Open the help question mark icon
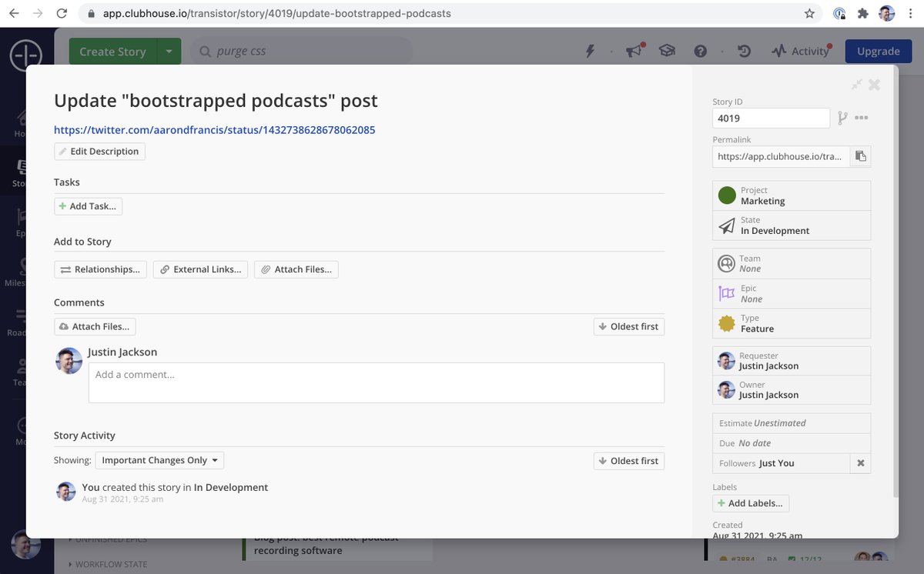 (700, 51)
